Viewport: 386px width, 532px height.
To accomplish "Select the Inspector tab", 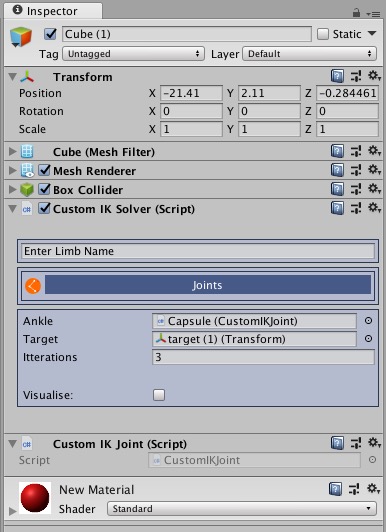I will click(x=53, y=11).
